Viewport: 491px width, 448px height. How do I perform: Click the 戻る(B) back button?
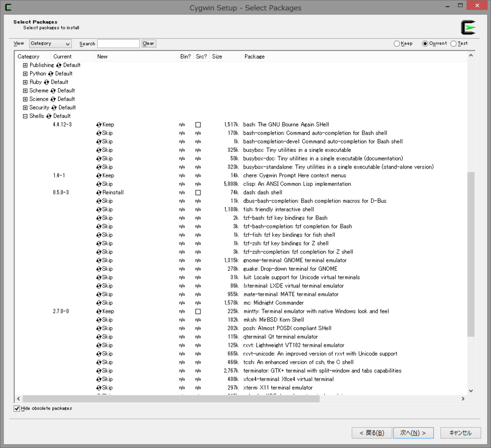tap(372, 433)
